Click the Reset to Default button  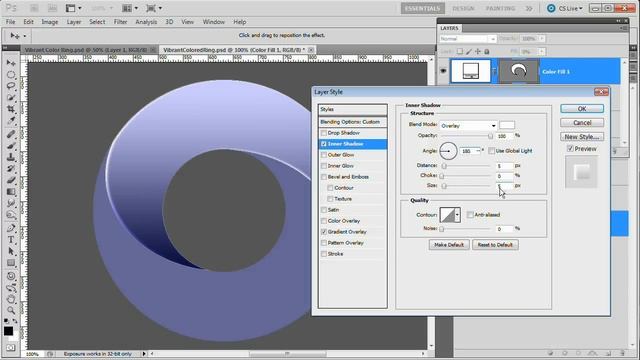(x=495, y=245)
